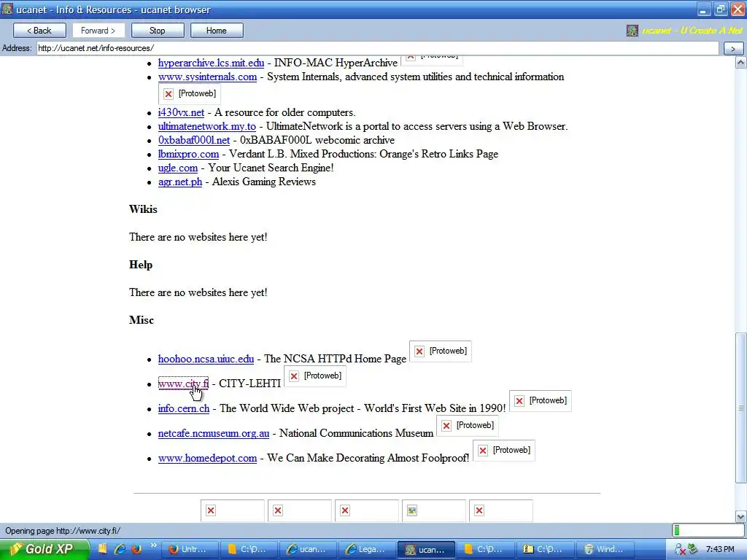The height and width of the screenshot is (560, 747).
Task: Open hyperarchive.lcs.mit.edu link
Action: tap(211, 63)
